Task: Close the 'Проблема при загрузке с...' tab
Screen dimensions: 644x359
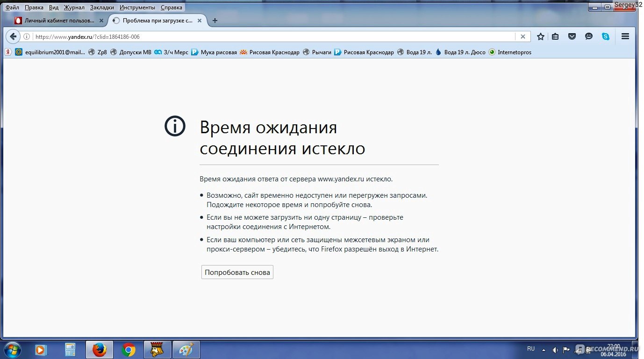Action: coord(200,21)
